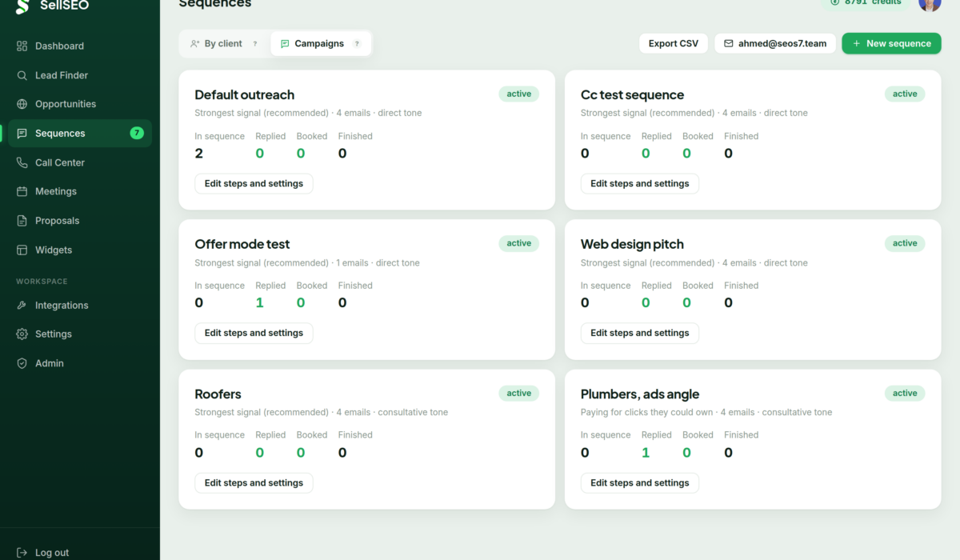Edit steps and settings for Default outreach
The image size is (960, 560).
(254, 184)
